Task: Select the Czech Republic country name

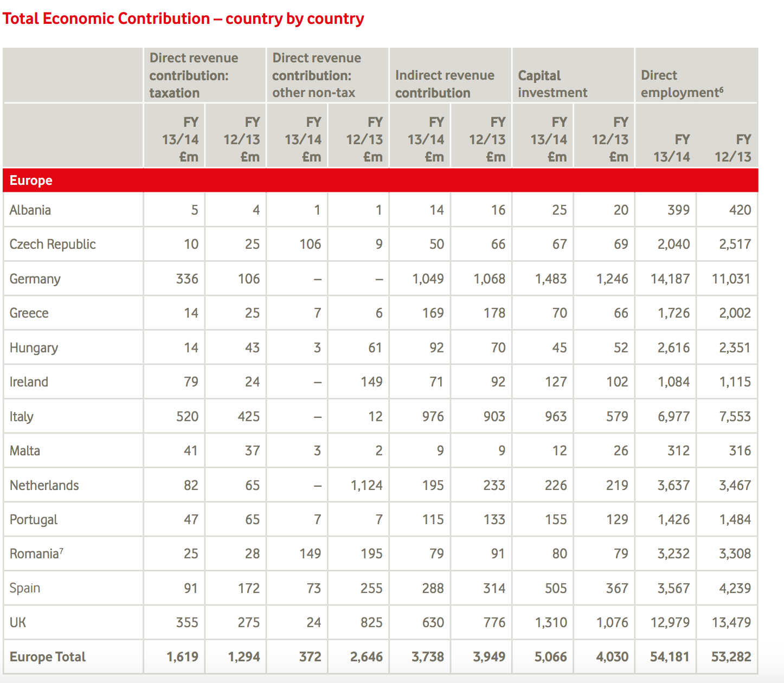Action: coord(53,244)
